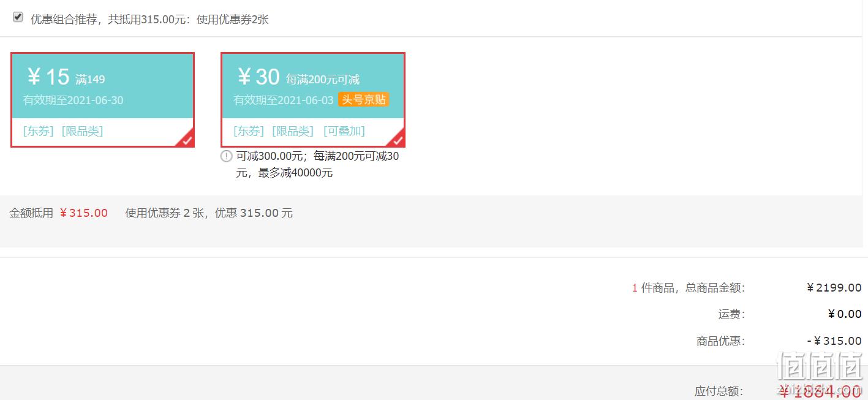The image size is (868, 400).
Task: Click the [东券] tag on ¥30 coupon
Action: pyautogui.click(x=249, y=131)
